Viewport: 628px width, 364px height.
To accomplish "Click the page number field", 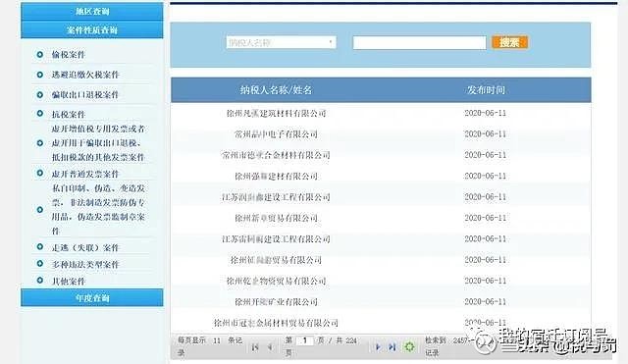I will (x=305, y=340).
